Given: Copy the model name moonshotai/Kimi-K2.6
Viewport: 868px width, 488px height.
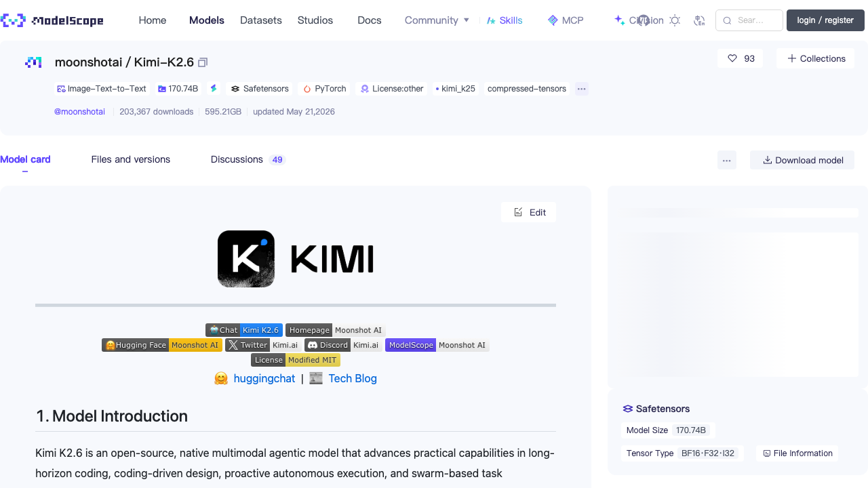Looking at the screenshot, I should coord(203,62).
